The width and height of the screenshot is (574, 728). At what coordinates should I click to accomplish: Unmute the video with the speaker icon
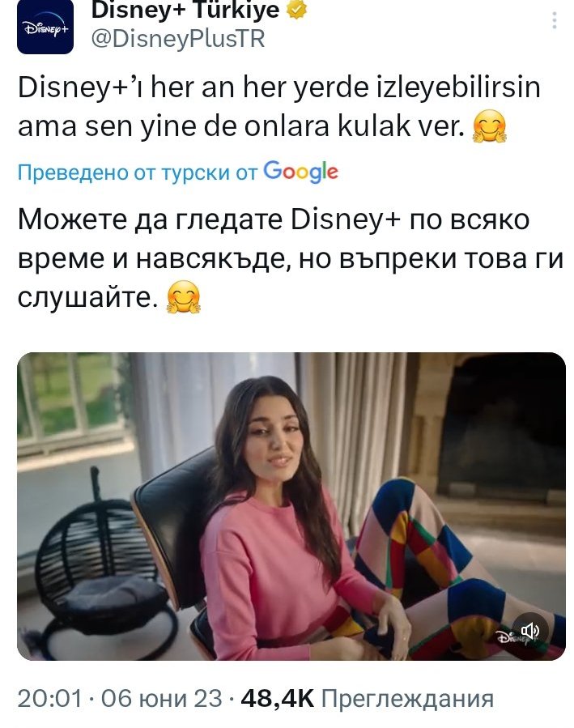(531, 631)
